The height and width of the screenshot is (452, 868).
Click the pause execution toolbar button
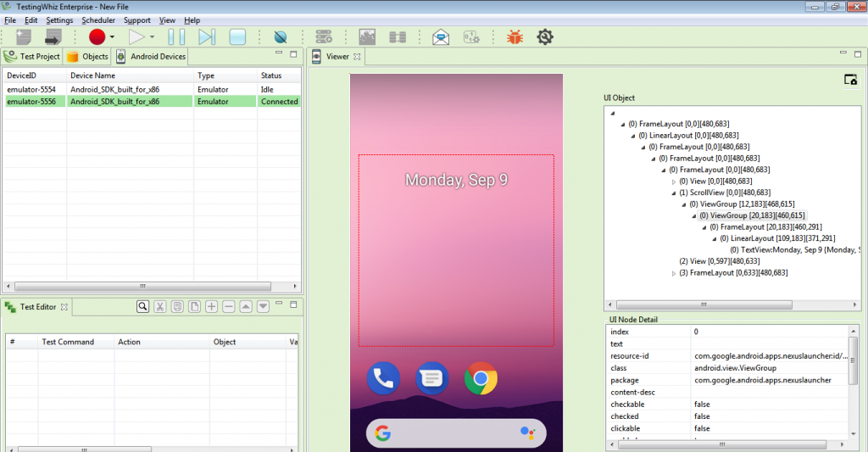click(x=176, y=37)
